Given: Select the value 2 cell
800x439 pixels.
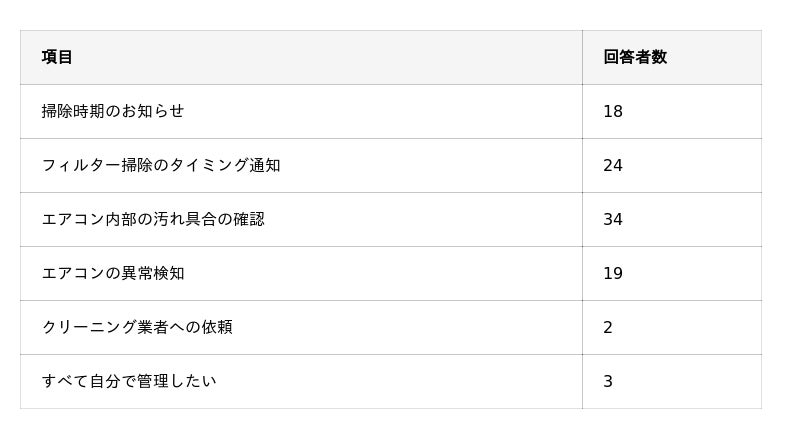Looking at the screenshot, I should [672, 327].
